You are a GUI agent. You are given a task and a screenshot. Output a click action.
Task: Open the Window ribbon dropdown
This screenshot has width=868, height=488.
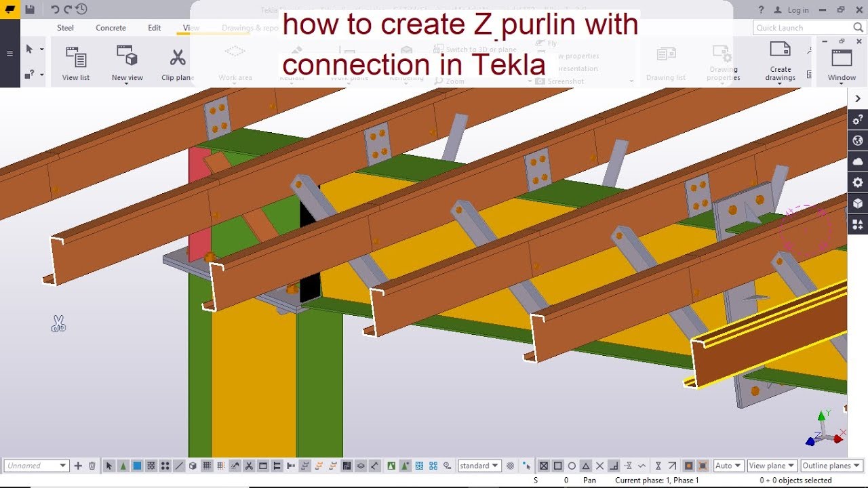[842, 65]
